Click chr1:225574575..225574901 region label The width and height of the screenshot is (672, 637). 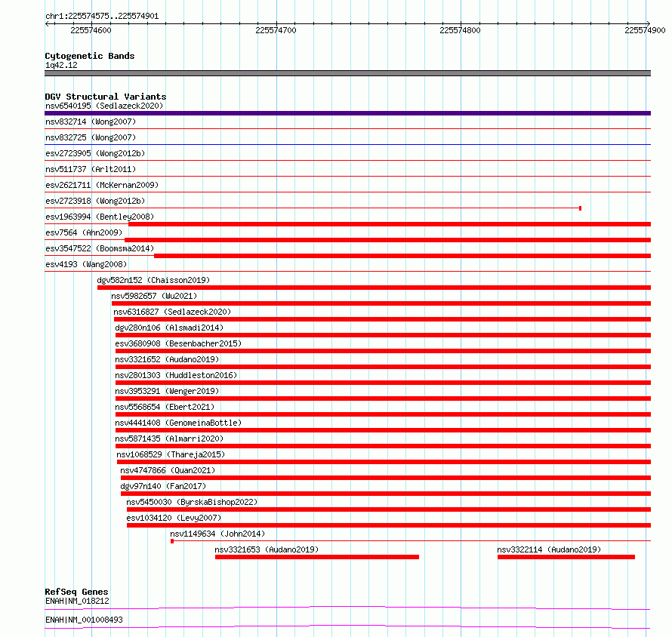point(102,17)
